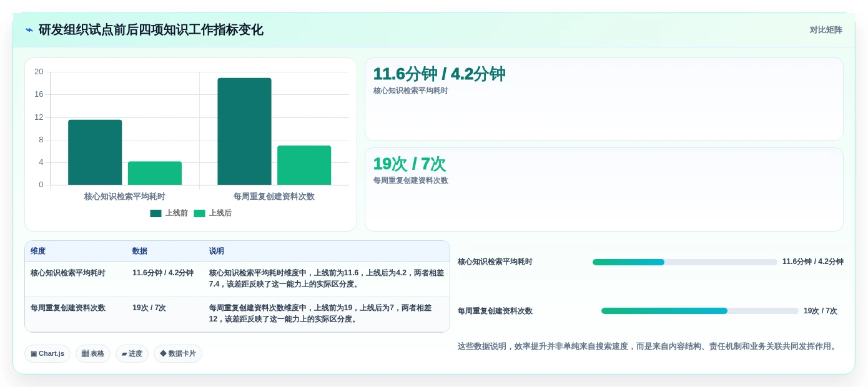Toggle the 上线前 legend swatch

(x=155, y=213)
